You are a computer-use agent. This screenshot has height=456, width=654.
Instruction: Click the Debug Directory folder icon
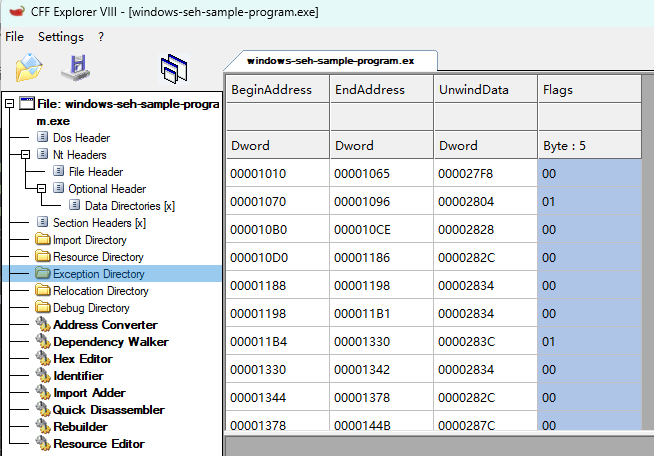[43, 307]
